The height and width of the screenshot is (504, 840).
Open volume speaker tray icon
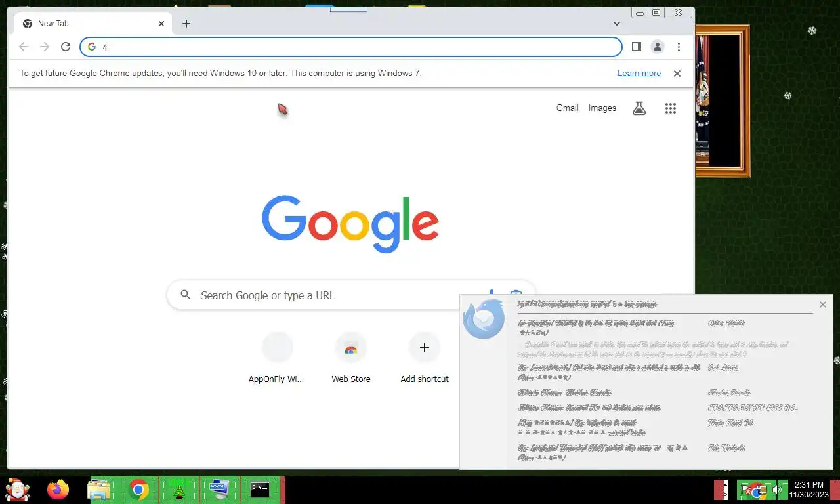[x=778, y=490]
